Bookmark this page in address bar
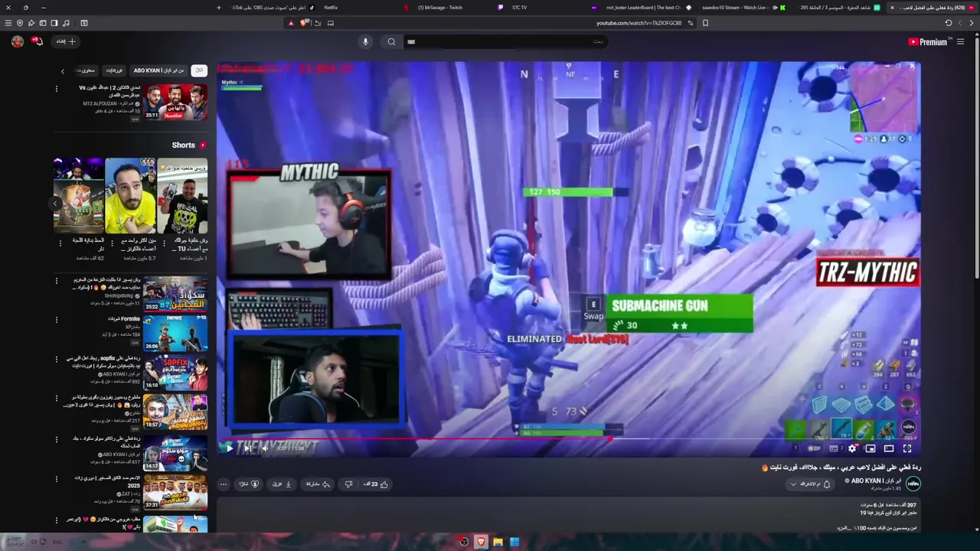 point(705,23)
